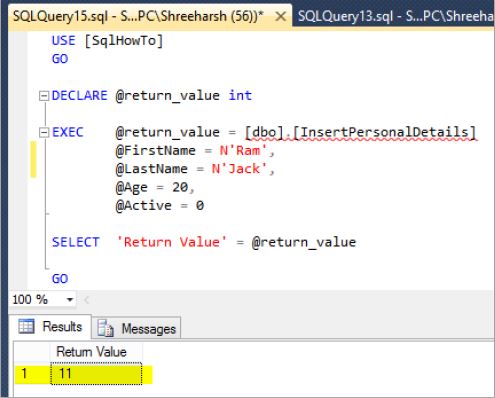Click on the N'Jack' string value
Screen dimensions: 495x398
click(x=239, y=169)
